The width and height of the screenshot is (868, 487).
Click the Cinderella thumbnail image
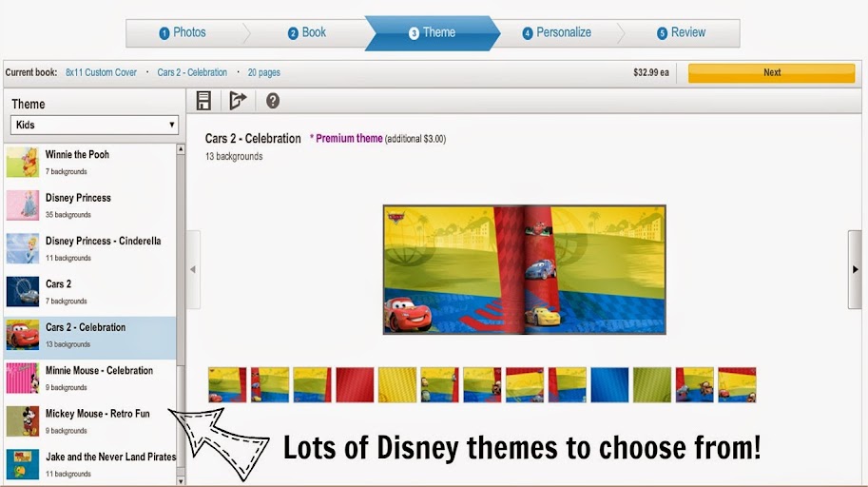(23, 248)
